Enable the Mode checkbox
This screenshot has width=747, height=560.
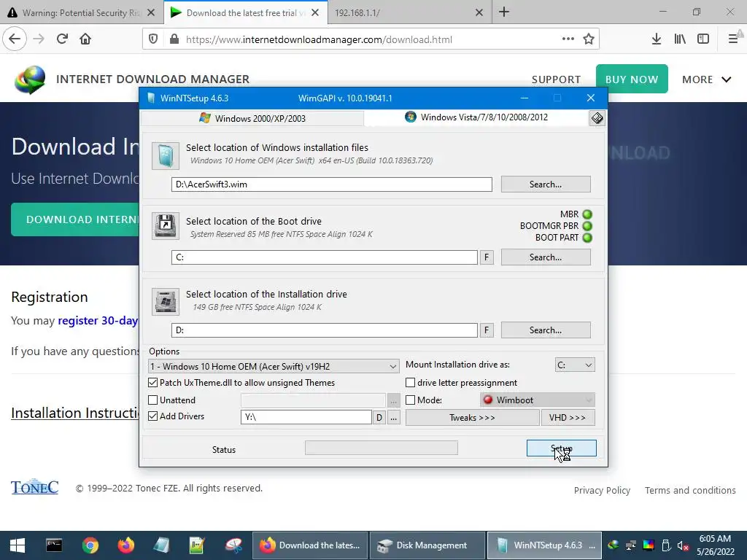point(410,400)
